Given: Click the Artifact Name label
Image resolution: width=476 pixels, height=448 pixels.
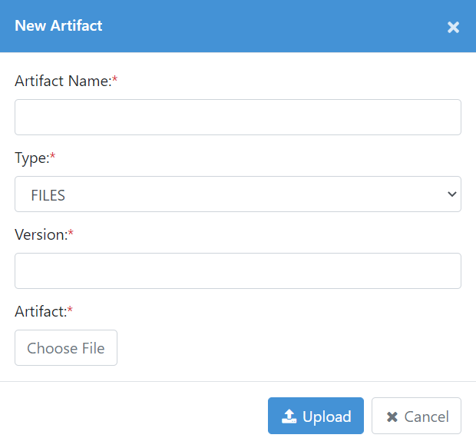Looking at the screenshot, I should [63, 81].
